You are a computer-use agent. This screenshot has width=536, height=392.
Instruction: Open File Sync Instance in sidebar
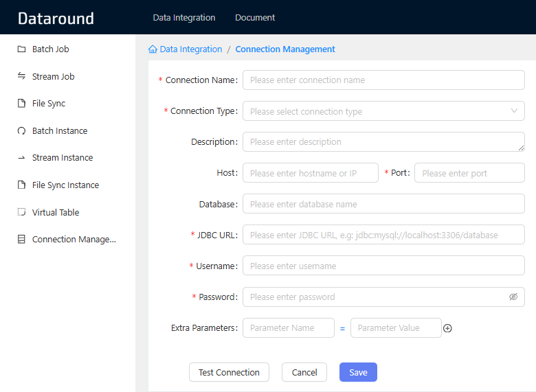(65, 185)
